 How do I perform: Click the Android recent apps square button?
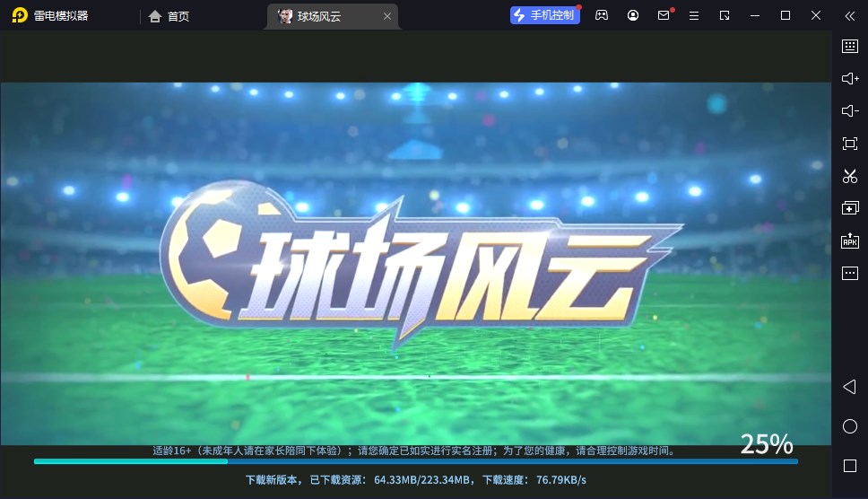(850, 466)
